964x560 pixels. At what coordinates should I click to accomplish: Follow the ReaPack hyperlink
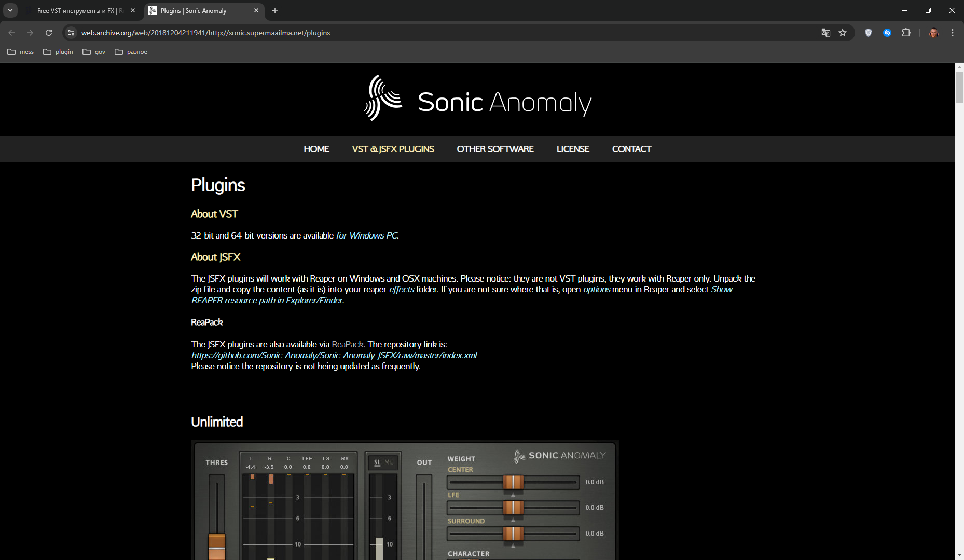[x=347, y=344]
